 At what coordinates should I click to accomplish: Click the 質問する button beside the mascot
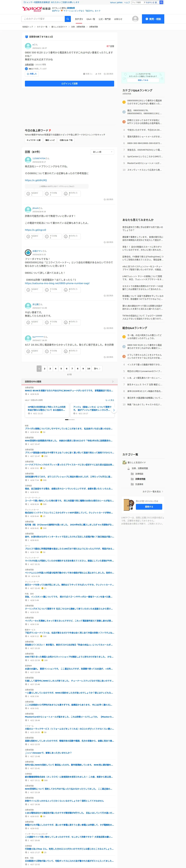pyautogui.click(x=149, y=507)
